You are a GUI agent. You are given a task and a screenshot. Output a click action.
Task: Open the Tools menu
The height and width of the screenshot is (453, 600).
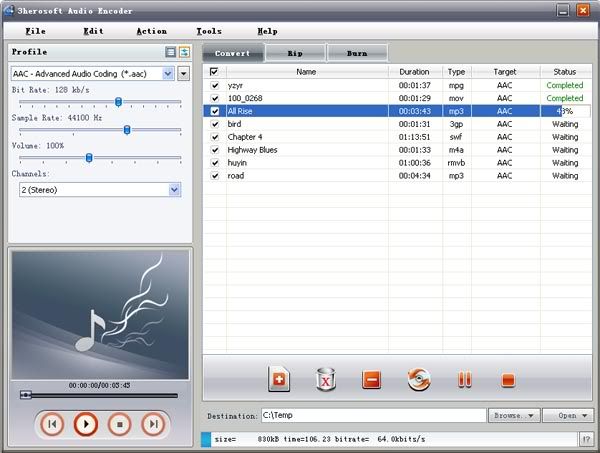point(209,31)
